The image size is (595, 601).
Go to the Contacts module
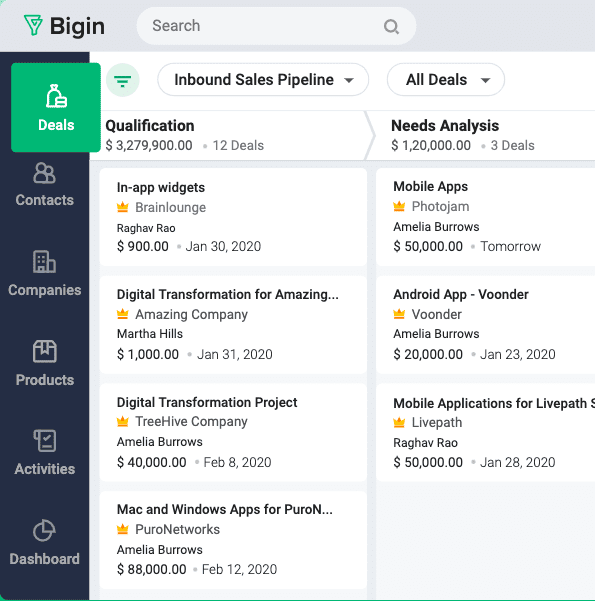click(44, 184)
